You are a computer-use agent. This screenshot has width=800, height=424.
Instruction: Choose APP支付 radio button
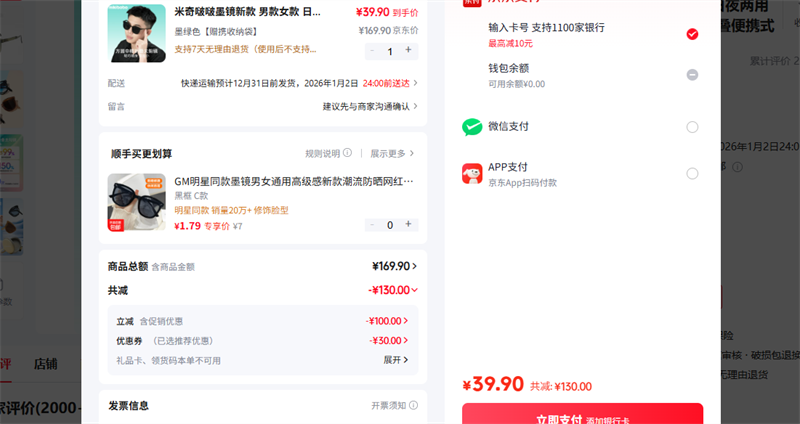click(x=692, y=174)
